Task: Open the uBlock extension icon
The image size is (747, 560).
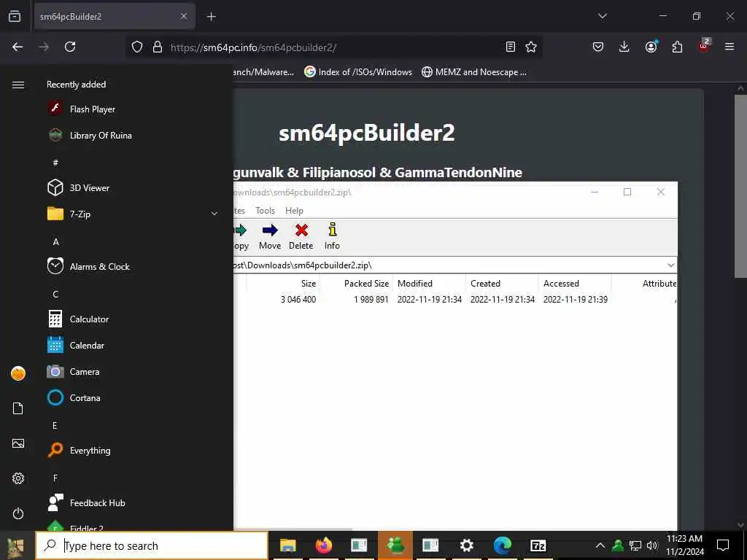Action: [x=704, y=46]
